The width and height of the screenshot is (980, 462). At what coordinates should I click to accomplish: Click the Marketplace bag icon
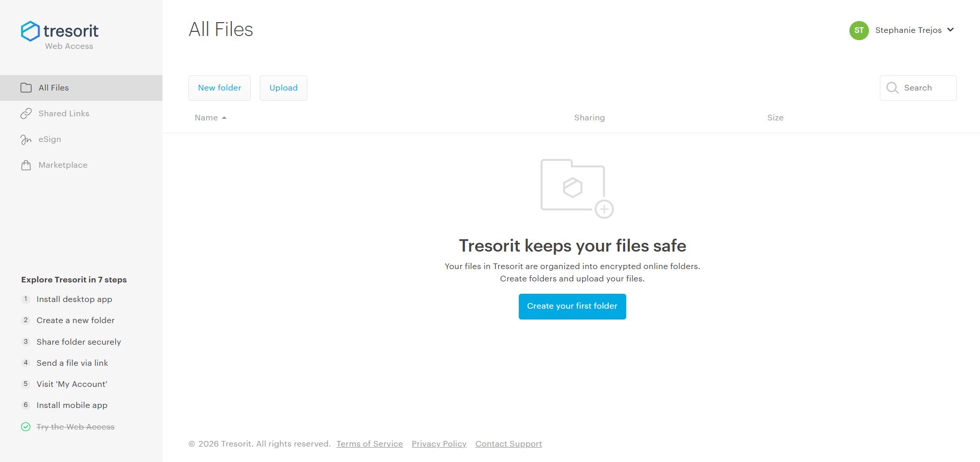tap(26, 165)
